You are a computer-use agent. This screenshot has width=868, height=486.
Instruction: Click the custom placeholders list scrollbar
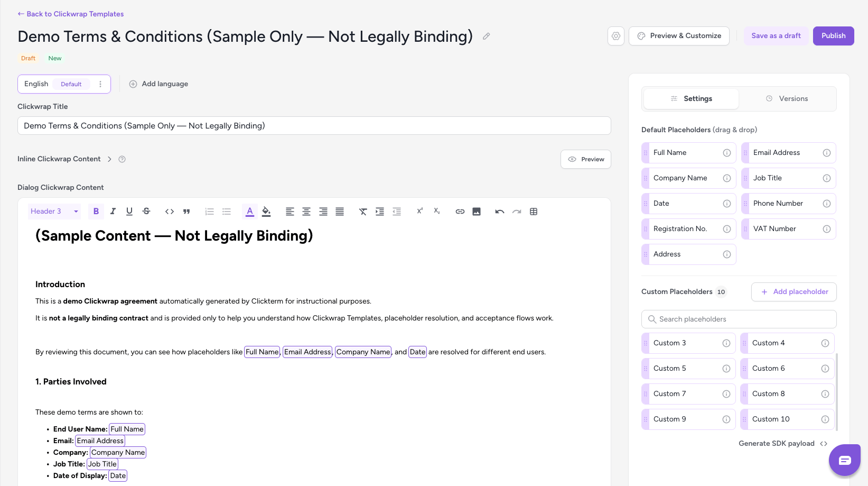[x=837, y=392]
